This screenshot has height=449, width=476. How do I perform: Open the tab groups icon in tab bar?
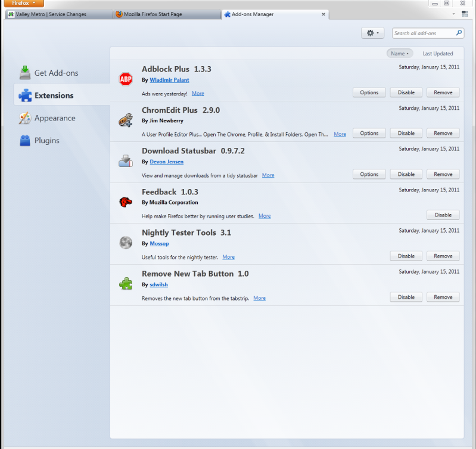[465, 14]
